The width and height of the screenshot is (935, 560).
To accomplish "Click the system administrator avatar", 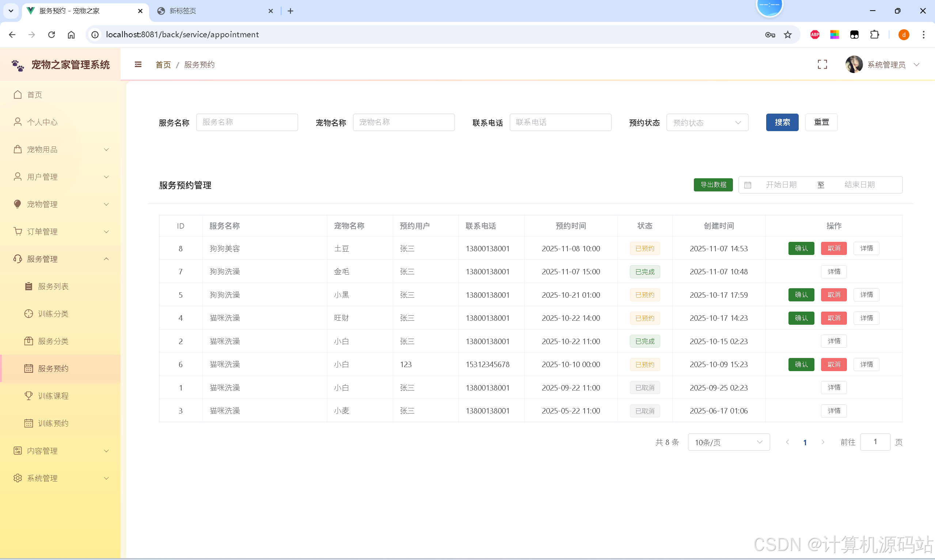I will pos(854,65).
